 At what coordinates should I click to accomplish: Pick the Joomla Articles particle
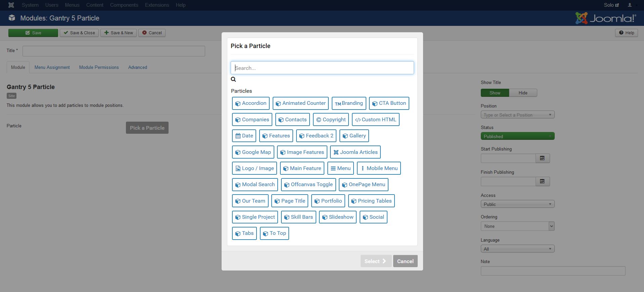click(x=355, y=152)
